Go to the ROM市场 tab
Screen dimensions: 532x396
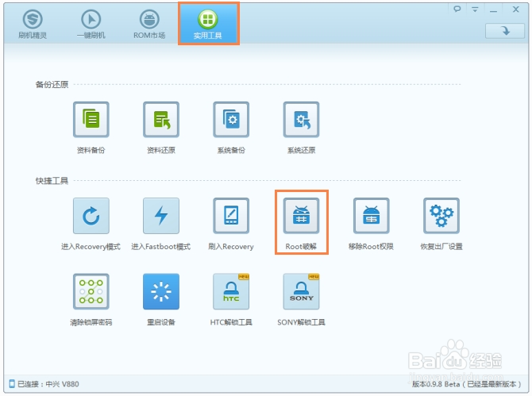(149, 24)
